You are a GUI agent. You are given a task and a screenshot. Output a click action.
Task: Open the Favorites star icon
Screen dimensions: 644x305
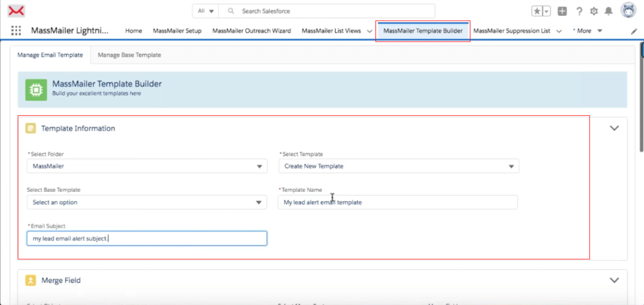[x=537, y=11]
